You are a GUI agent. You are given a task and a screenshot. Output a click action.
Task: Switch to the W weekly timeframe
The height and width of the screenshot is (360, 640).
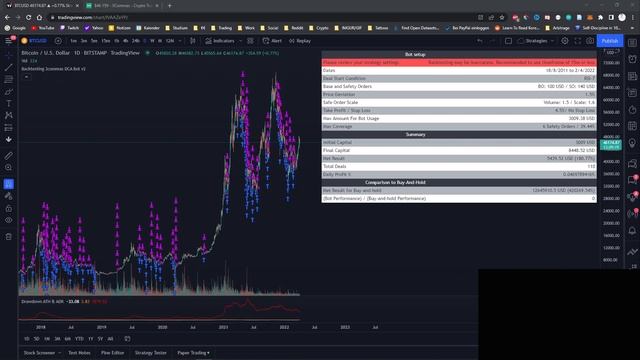click(152, 41)
